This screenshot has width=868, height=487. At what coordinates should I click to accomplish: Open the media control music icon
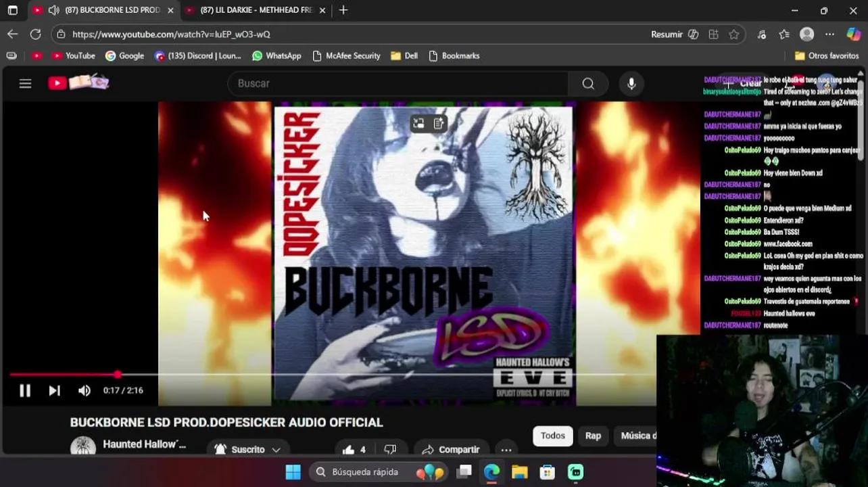[x=762, y=34]
